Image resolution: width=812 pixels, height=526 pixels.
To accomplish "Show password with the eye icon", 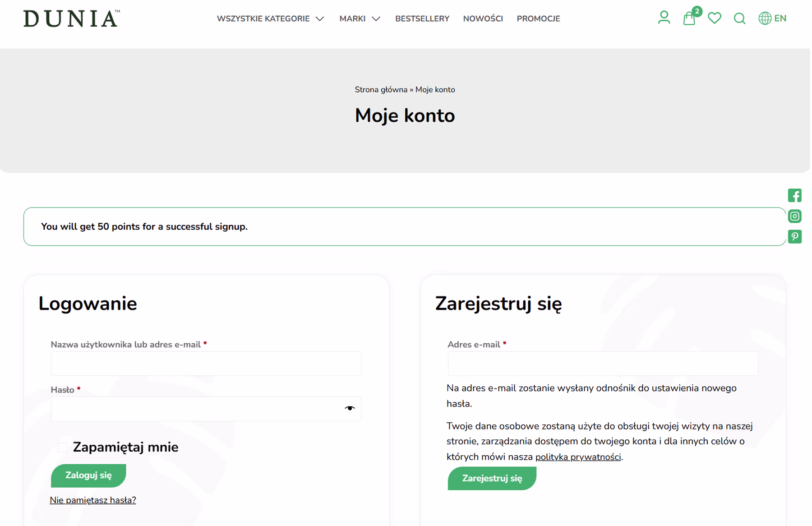I will click(350, 408).
